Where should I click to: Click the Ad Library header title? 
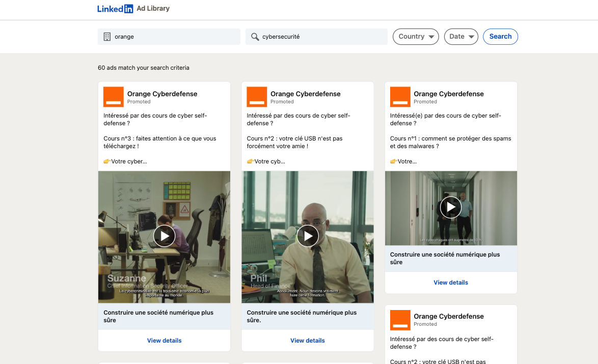pyautogui.click(x=153, y=9)
